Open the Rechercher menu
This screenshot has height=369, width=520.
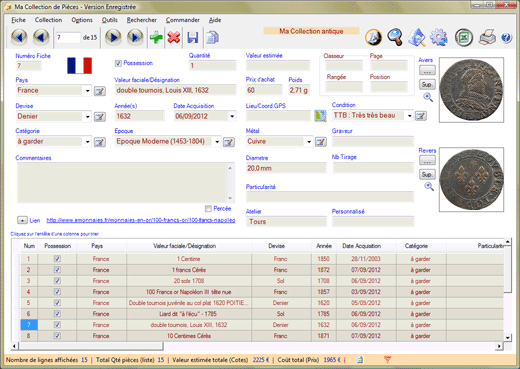tap(142, 20)
